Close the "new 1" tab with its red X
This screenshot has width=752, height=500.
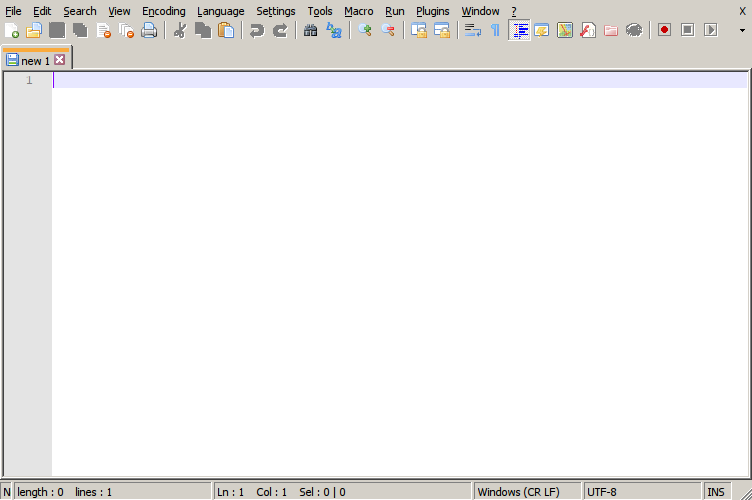(59, 59)
